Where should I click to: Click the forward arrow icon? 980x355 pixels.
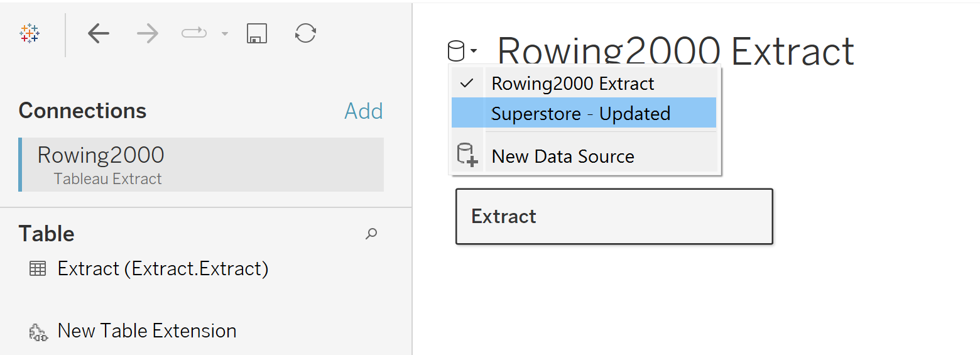coord(148,33)
